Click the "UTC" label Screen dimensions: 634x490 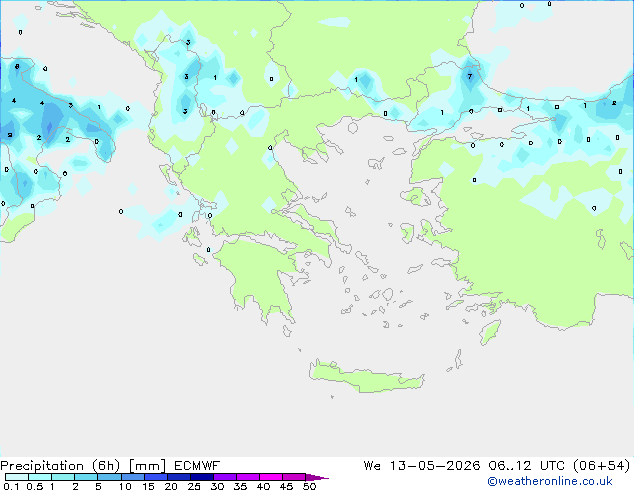coord(552,466)
